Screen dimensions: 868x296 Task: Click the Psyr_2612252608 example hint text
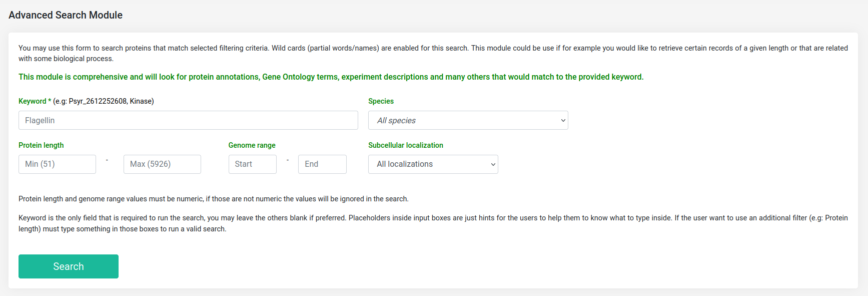coord(98,101)
